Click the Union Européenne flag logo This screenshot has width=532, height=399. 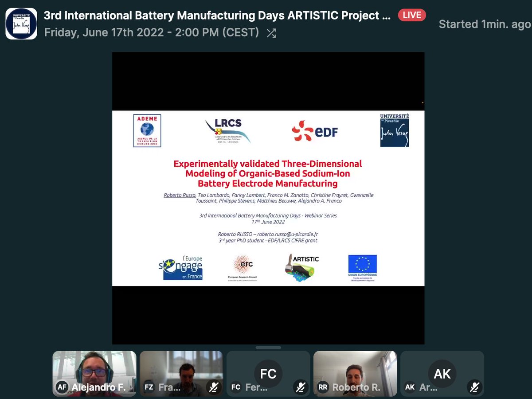coord(362,268)
